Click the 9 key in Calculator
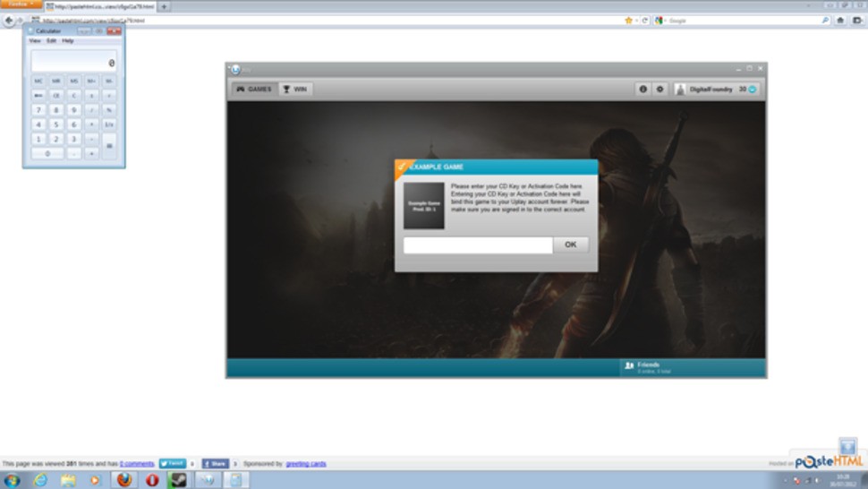 coord(73,109)
